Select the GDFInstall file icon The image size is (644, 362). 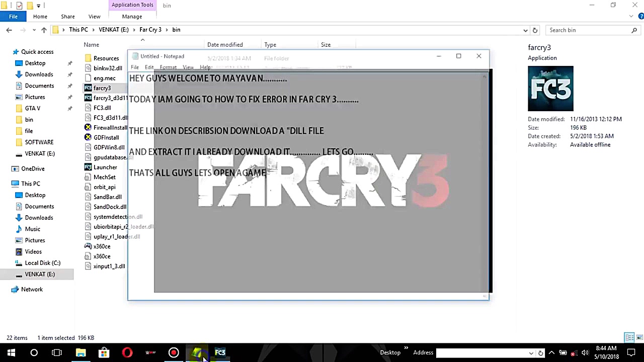pos(88,137)
